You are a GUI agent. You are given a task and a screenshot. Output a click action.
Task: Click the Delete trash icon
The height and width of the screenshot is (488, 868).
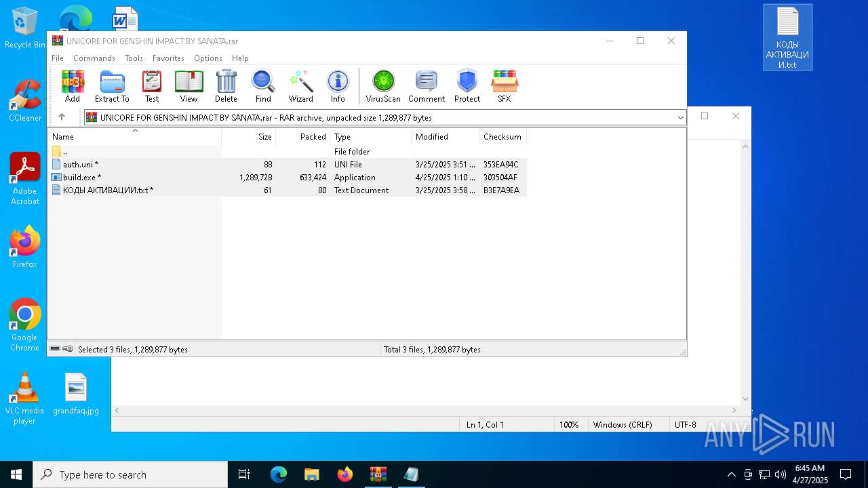(226, 86)
